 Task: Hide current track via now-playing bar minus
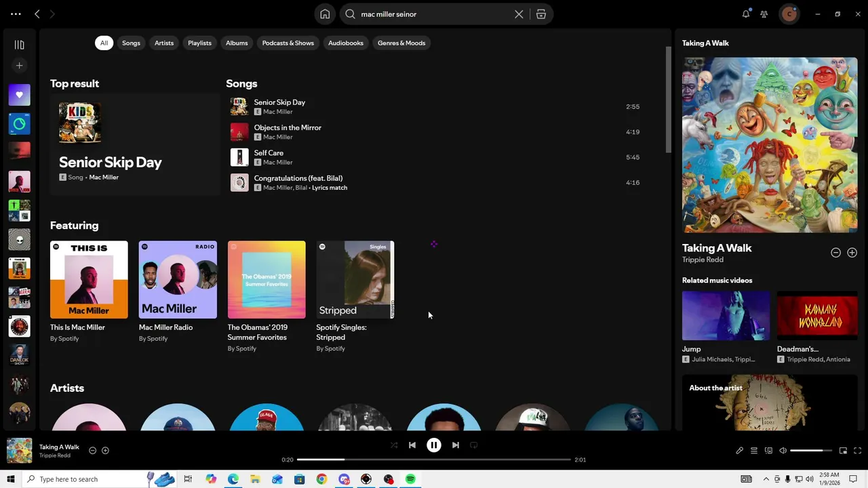click(93, 451)
